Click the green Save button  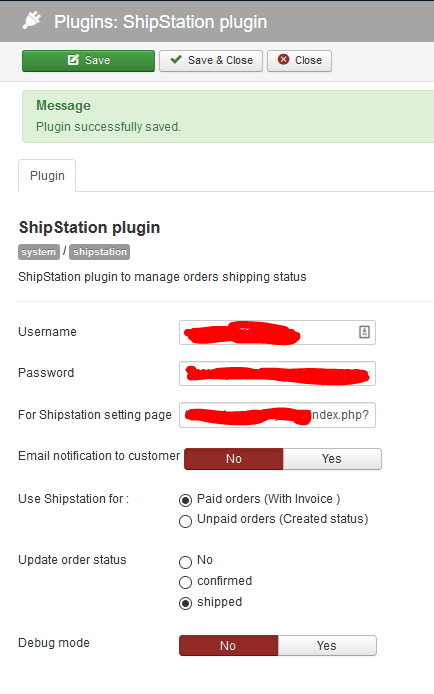tap(88, 61)
